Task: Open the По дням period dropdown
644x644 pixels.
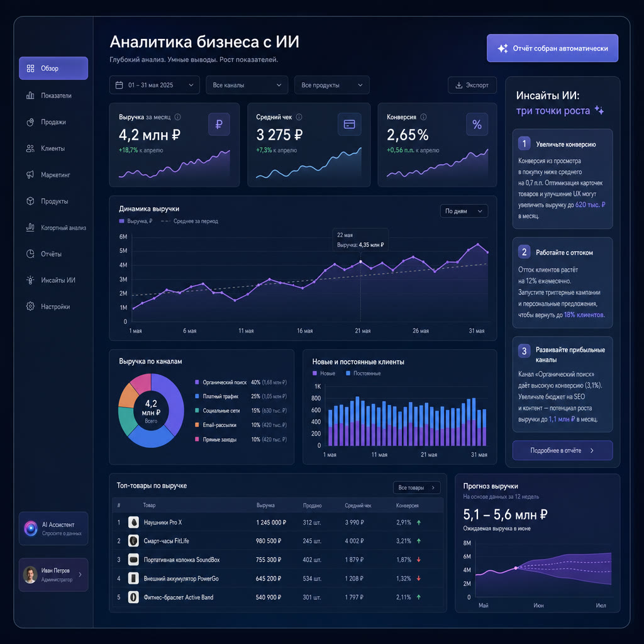Action: pyautogui.click(x=464, y=211)
